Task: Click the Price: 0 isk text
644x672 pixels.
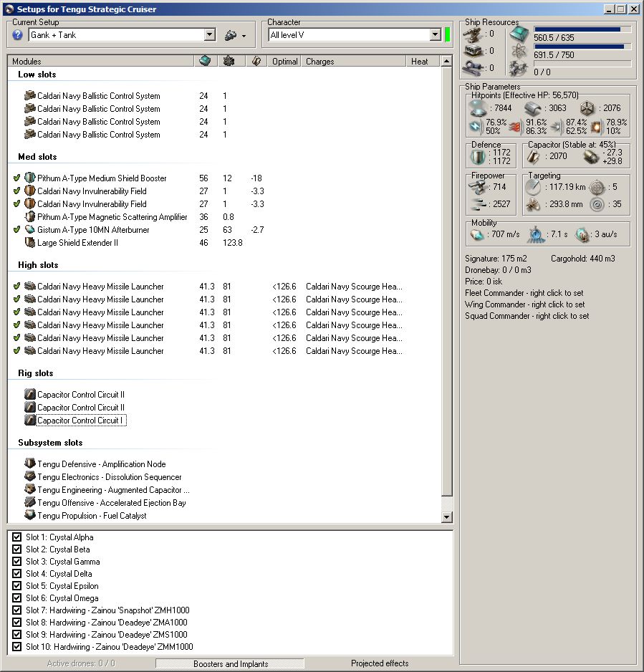Action: tap(484, 282)
